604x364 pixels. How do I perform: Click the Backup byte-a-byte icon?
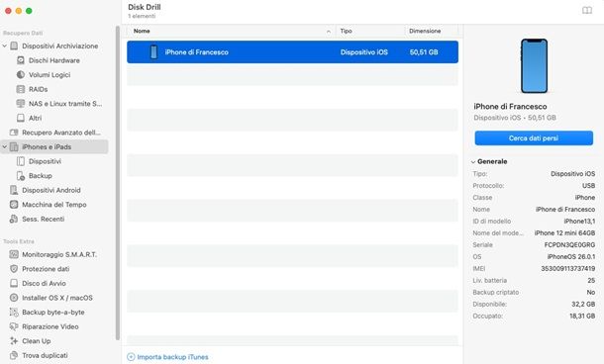click(x=14, y=312)
